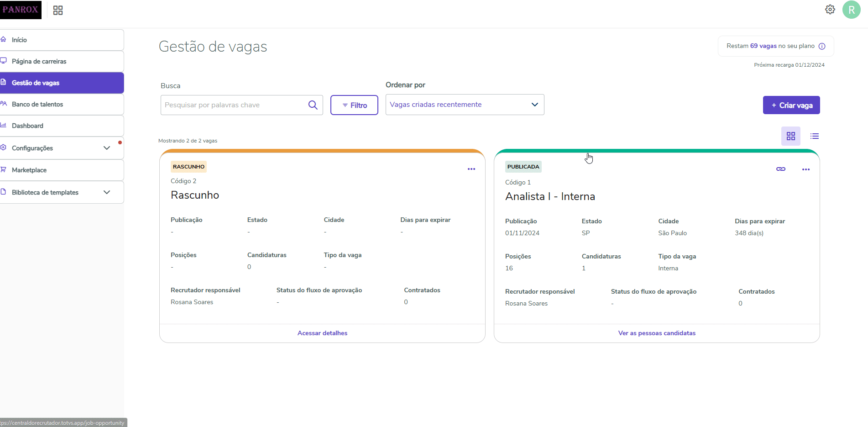
Task: Click the search magnifier icon
Action: pyautogui.click(x=313, y=105)
